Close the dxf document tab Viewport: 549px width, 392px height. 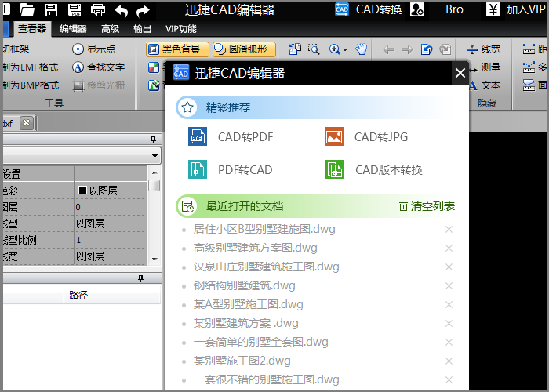tap(26, 123)
